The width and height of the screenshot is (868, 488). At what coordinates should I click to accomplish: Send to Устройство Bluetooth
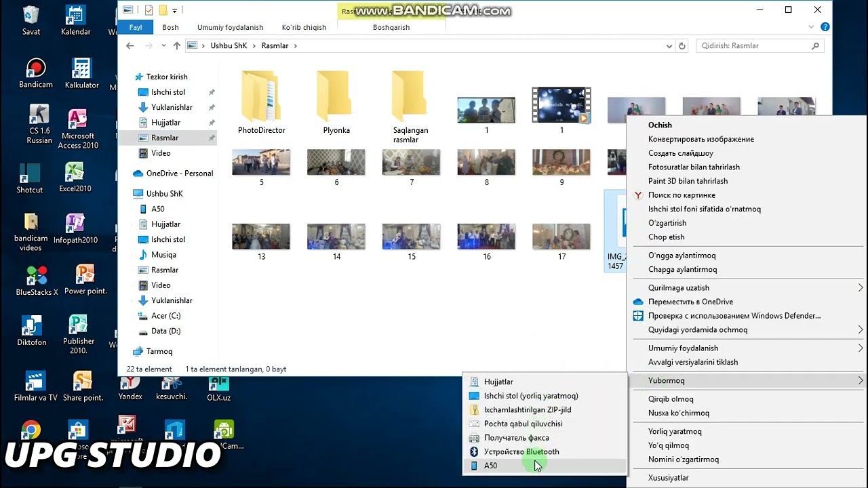pyautogui.click(x=545, y=451)
